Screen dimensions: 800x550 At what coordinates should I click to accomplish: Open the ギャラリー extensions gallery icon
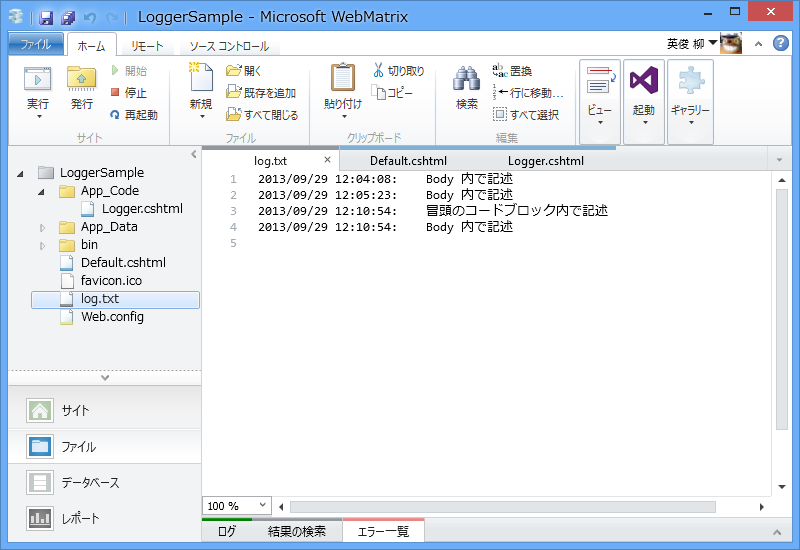click(690, 101)
